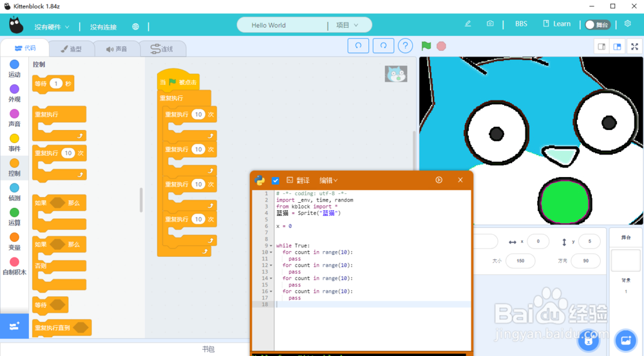Select the 声音 sound block category
The height and width of the screenshot is (356, 644).
point(14,118)
